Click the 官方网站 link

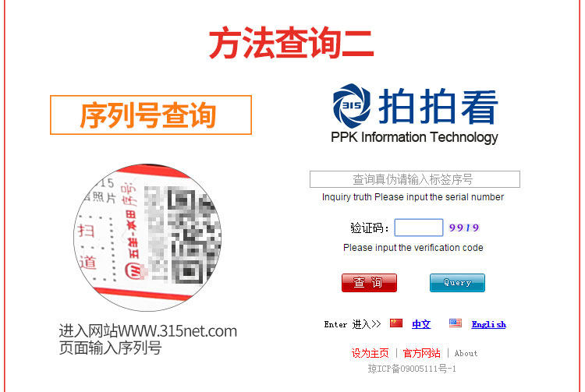421,353
